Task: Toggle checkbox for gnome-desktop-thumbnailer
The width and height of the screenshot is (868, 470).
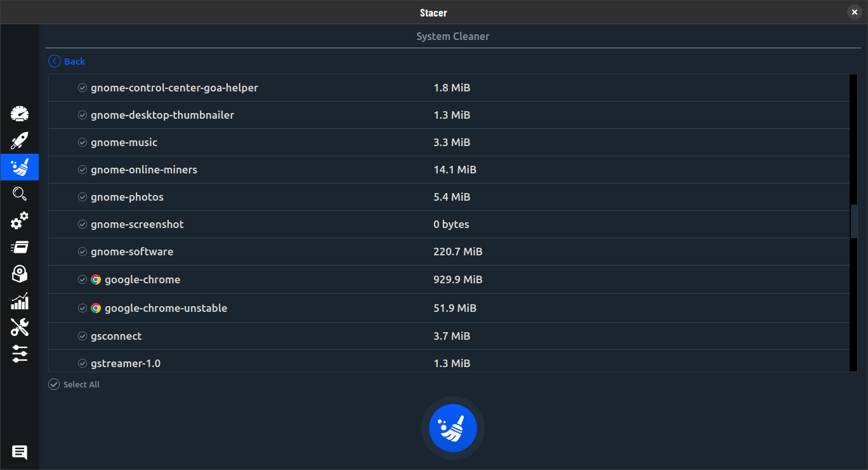Action: pyautogui.click(x=82, y=115)
